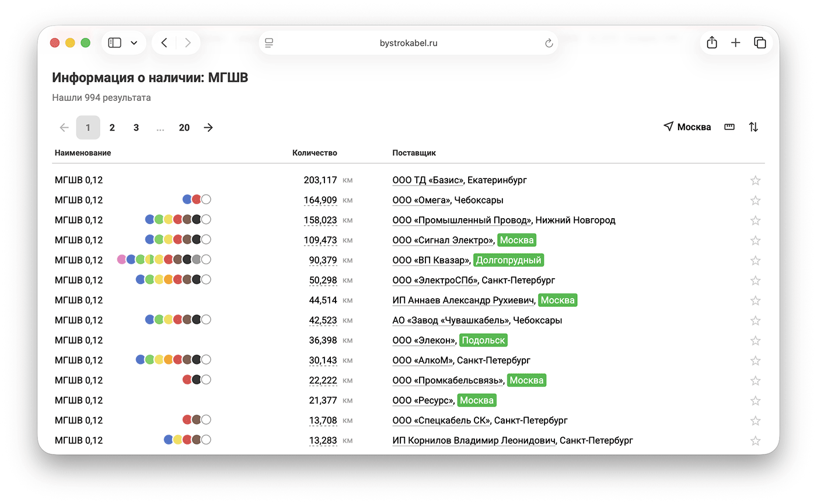The width and height of the screenshot is (817, 504).
Task: Star the ООО «Промышленный Провод» row
Action: [755, 220]
